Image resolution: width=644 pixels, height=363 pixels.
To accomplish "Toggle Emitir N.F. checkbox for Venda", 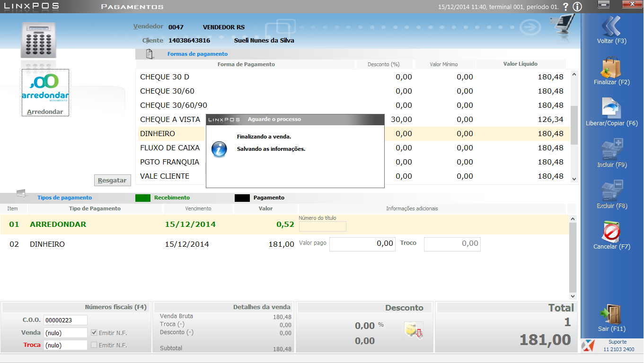I will [94, 333].
